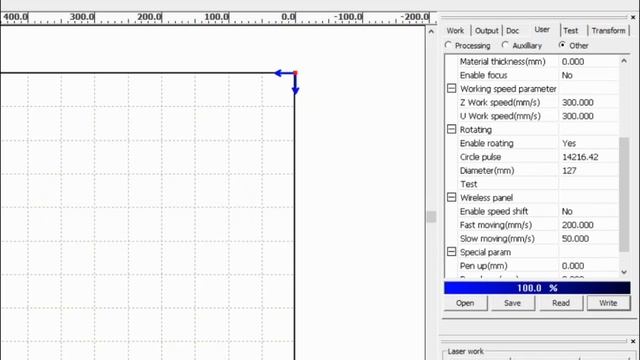Viewport: 640px width, 360px height.
Task: Switch to the Output tab
Action: pyautogui.click(x=487, y=31)
